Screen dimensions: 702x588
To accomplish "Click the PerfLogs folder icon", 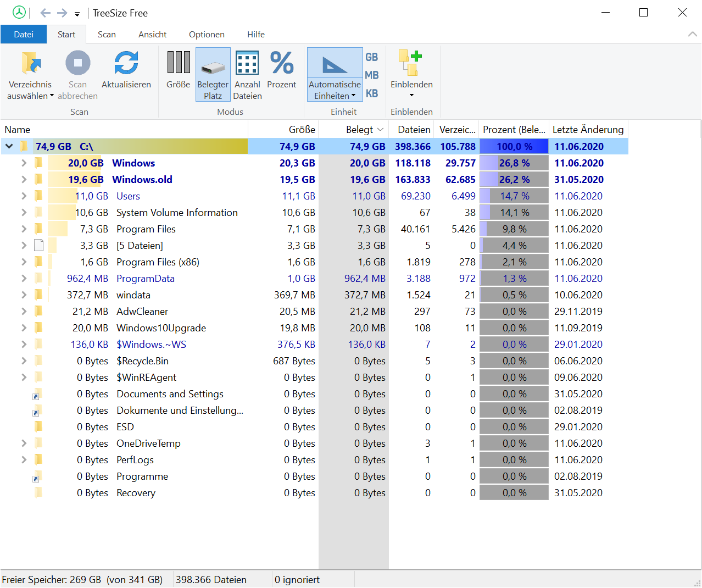I will pyautogui.click(x=38, y=459).
